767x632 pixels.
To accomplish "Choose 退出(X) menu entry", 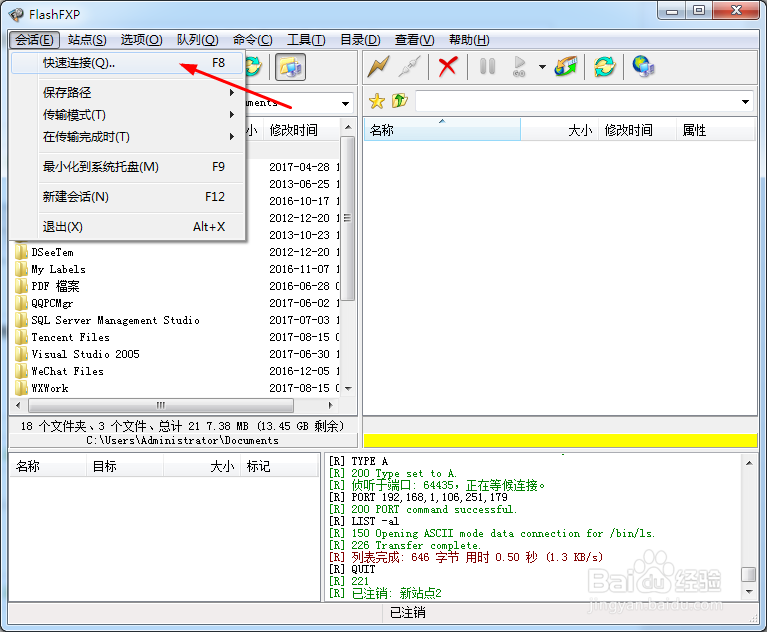I will click(127, 226).
